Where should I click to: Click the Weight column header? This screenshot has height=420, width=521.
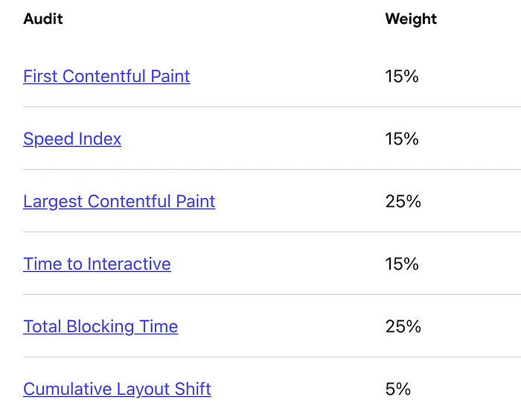[x=411, y=19]
